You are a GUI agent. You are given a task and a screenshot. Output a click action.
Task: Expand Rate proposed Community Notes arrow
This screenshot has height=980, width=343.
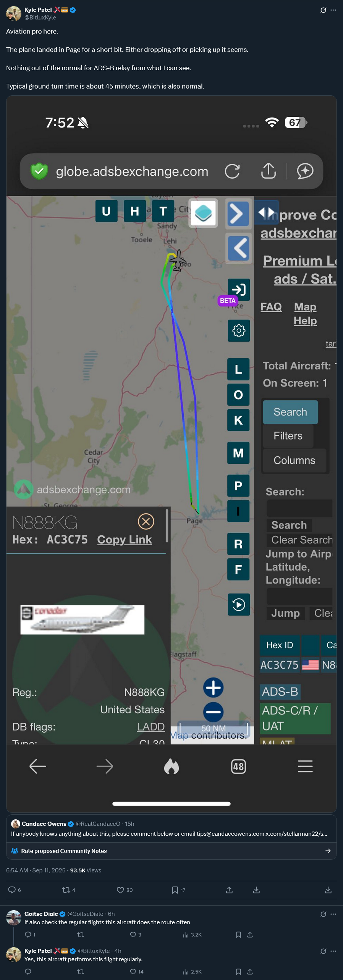point(328,851)
